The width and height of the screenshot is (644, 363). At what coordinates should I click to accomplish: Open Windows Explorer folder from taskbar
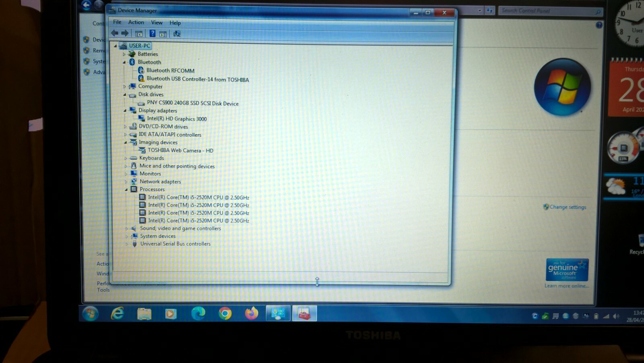click(x=144, y=313)
